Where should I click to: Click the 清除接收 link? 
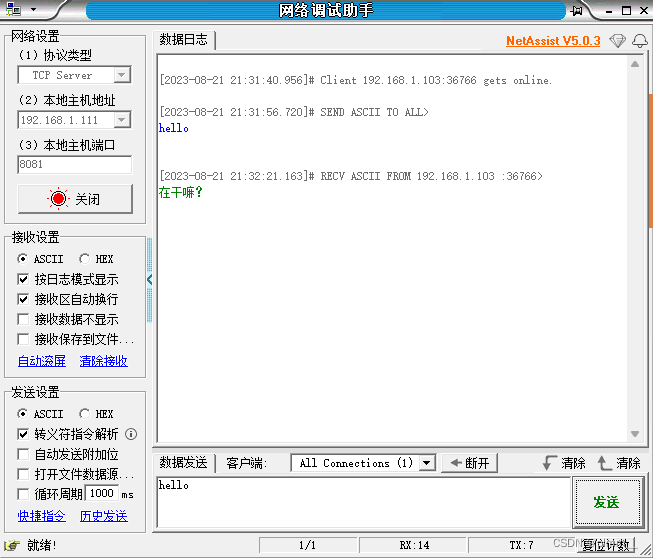[104, 361]
